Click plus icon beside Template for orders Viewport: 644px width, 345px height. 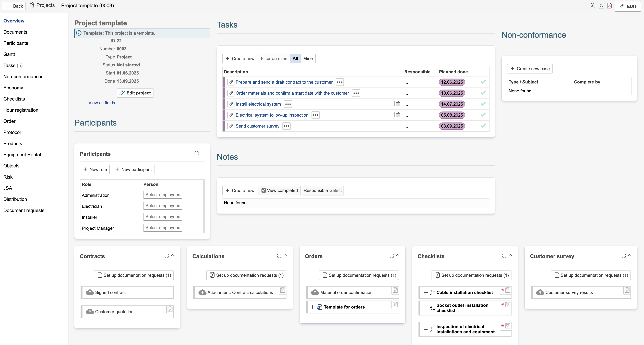pos(312,307)
